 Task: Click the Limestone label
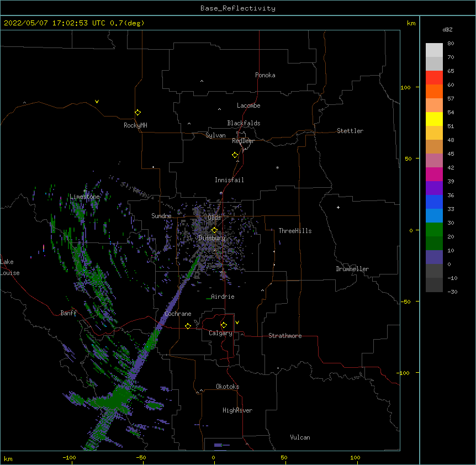(x=84, y=197)
